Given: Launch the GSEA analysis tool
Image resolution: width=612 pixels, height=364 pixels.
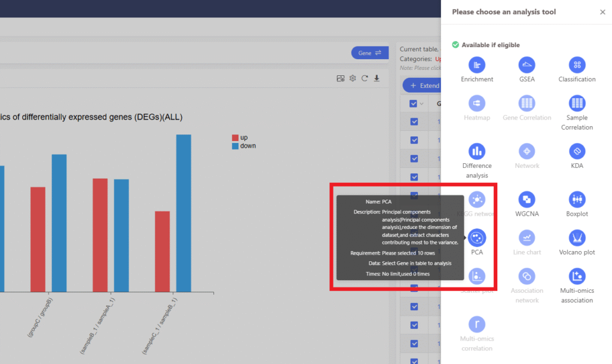Looking at the screenshot, I should click(527, 65).
